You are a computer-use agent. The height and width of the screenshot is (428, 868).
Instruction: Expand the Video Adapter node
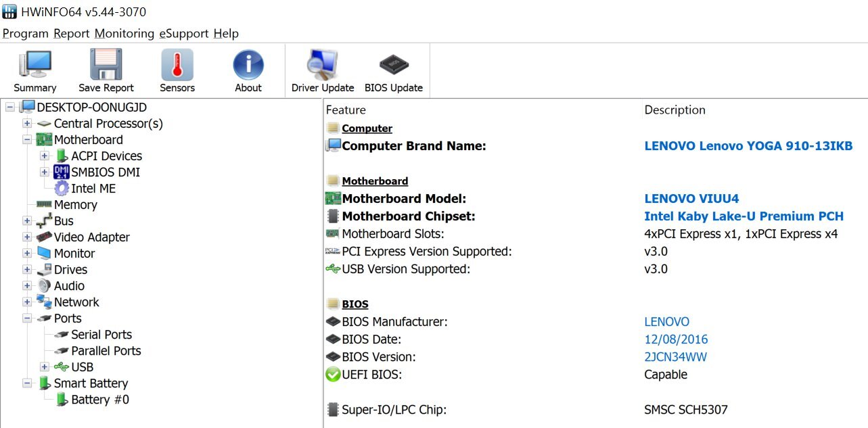[x=27, y=237]
